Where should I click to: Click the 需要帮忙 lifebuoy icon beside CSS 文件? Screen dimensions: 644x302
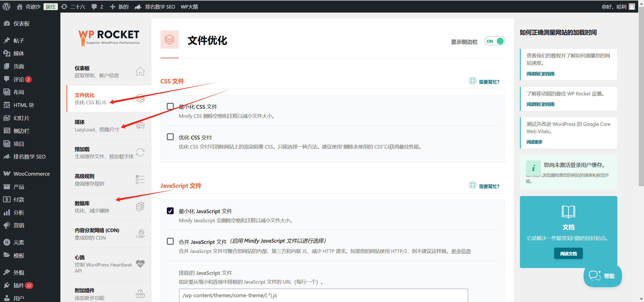(472, 81)
